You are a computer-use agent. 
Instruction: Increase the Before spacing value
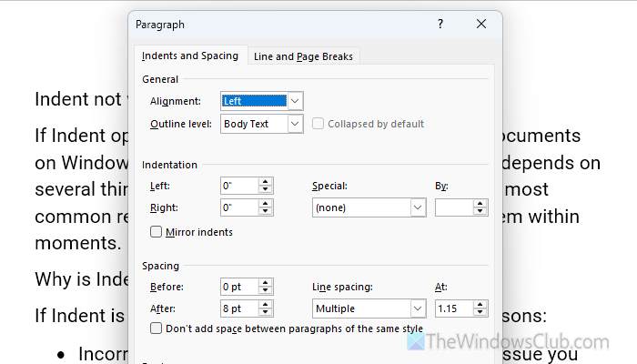point(266,283)
